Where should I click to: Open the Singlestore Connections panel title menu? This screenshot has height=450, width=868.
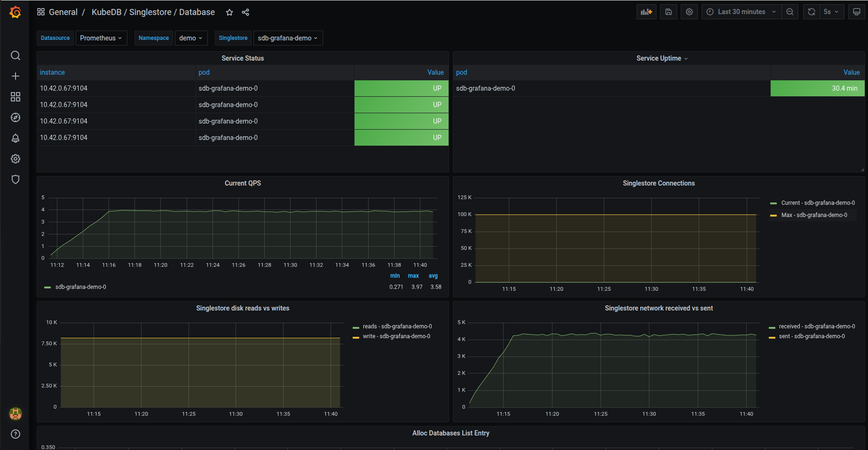(659, 183)
